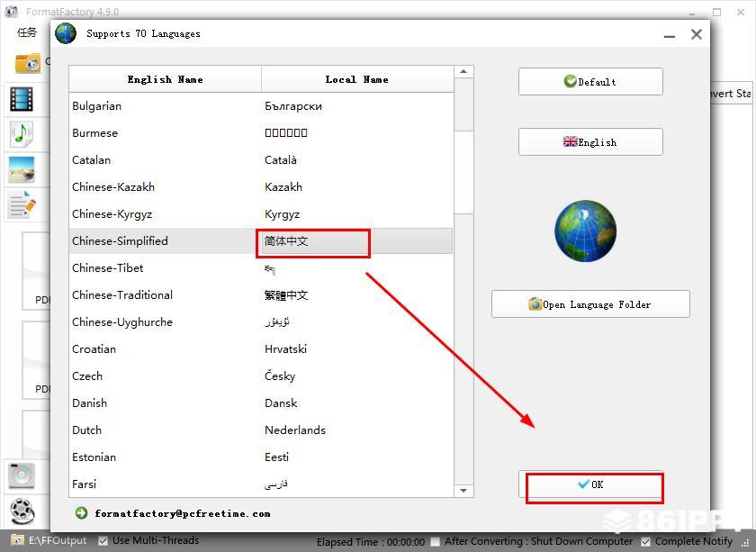Select the Chinese-Uyghurche language row
This screenshot has height=552, width=756.
261,322
